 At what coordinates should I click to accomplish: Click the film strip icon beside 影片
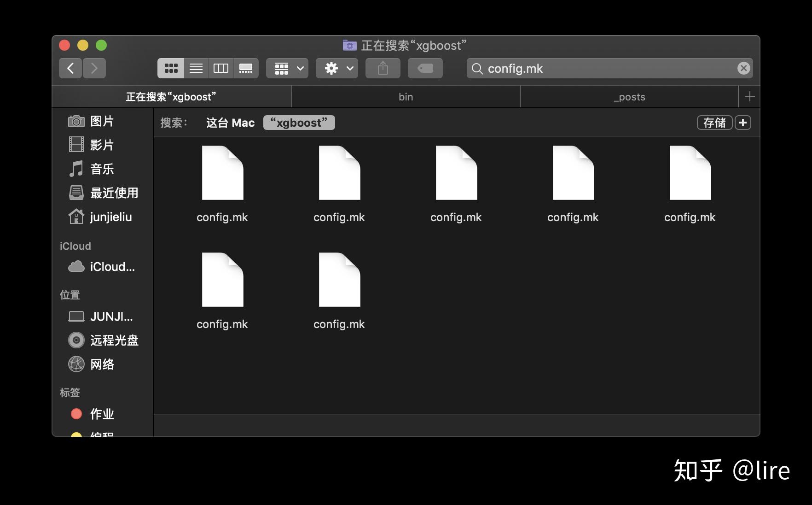(76, 145)
